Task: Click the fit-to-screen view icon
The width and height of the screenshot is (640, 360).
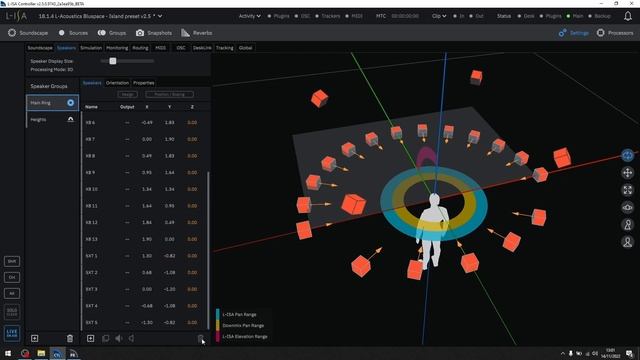Action: (627, 190)
